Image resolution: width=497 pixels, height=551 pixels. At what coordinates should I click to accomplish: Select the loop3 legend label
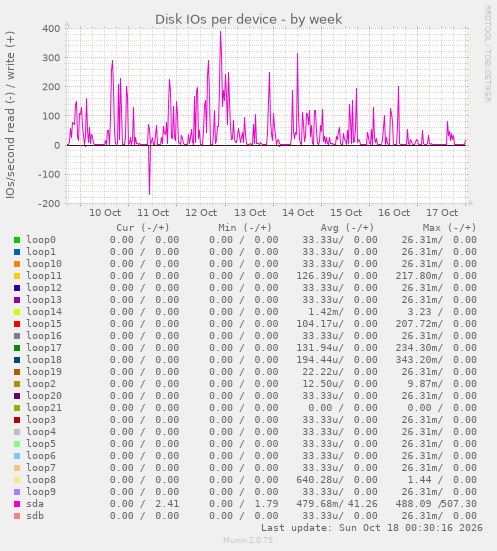point(41,420)
